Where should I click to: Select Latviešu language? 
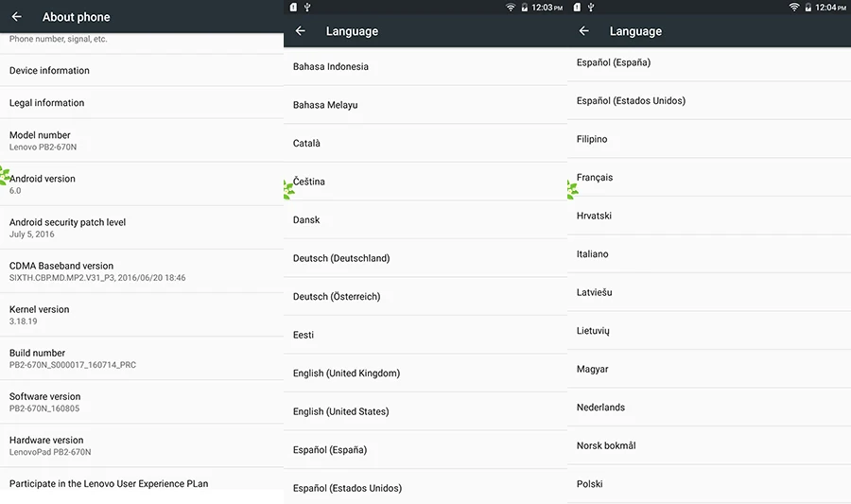tap(709, 292)
